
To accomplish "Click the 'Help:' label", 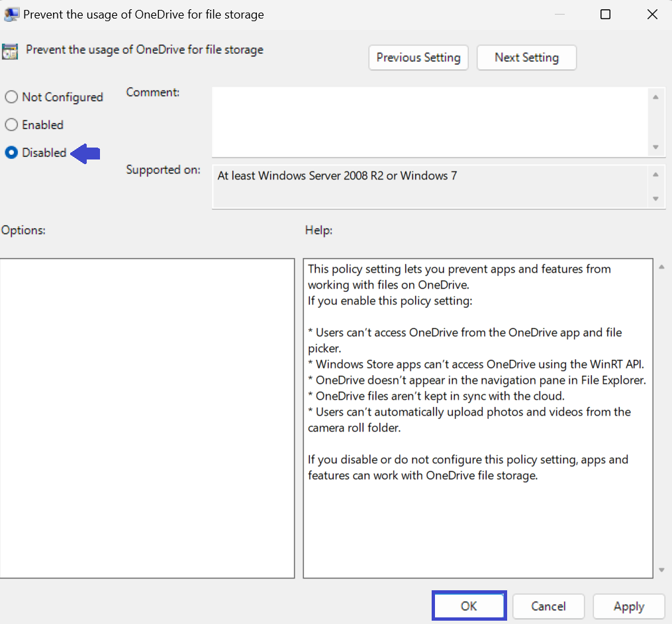I will tap(318, 230).
